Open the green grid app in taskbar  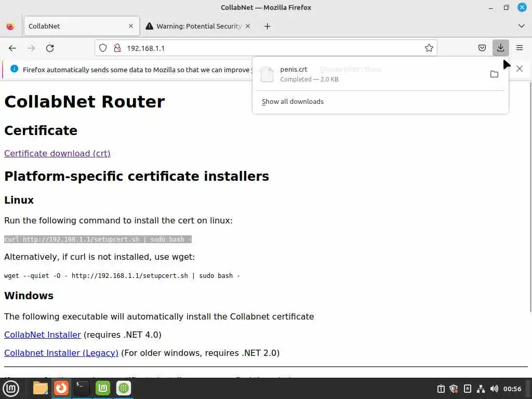coord(124,388)
